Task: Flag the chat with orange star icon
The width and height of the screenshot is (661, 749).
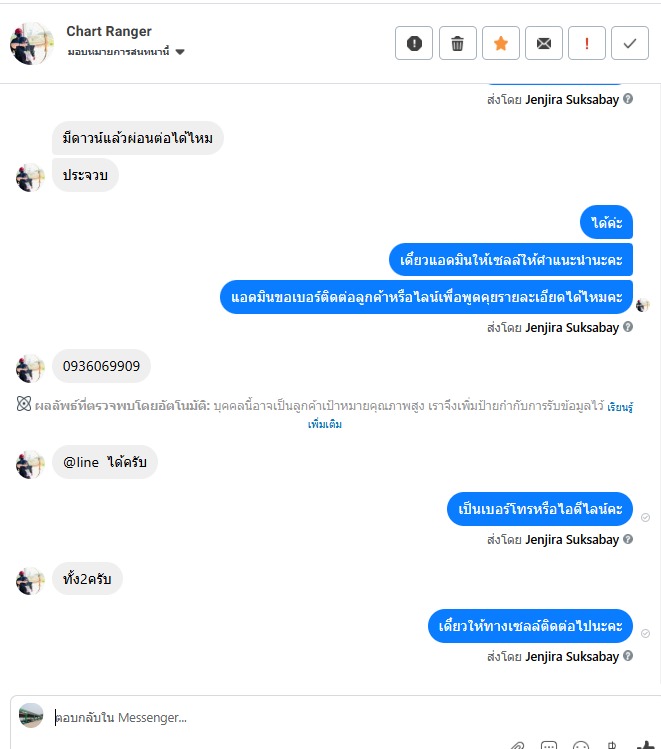Action: [501, 43]
